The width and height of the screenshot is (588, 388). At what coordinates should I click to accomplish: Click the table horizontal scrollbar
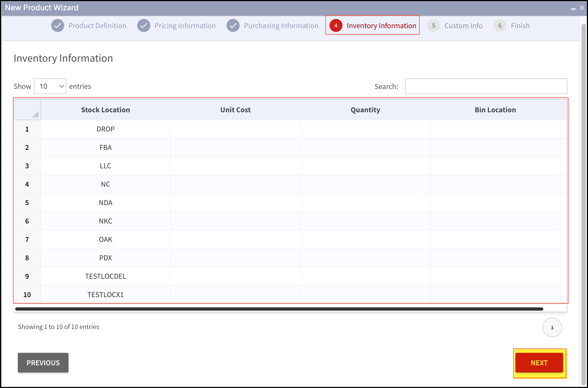(279, 309)
